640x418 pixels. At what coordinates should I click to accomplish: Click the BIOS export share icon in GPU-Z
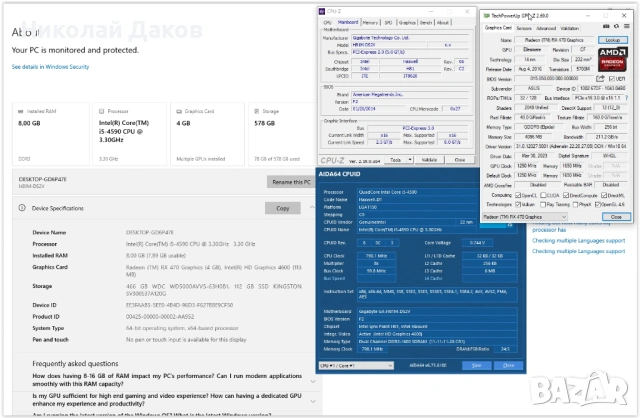(x=600, y=78)
